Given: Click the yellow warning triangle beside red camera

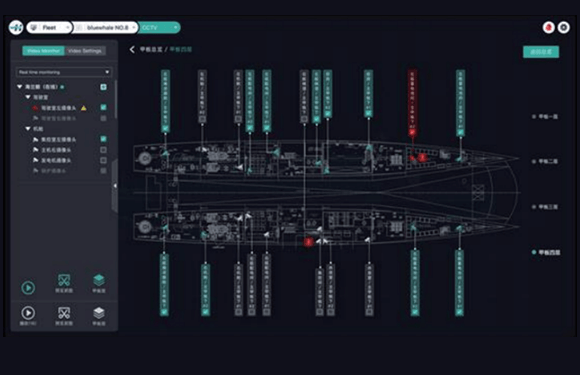Looking at the screenshot, I should tap(84, 108).
